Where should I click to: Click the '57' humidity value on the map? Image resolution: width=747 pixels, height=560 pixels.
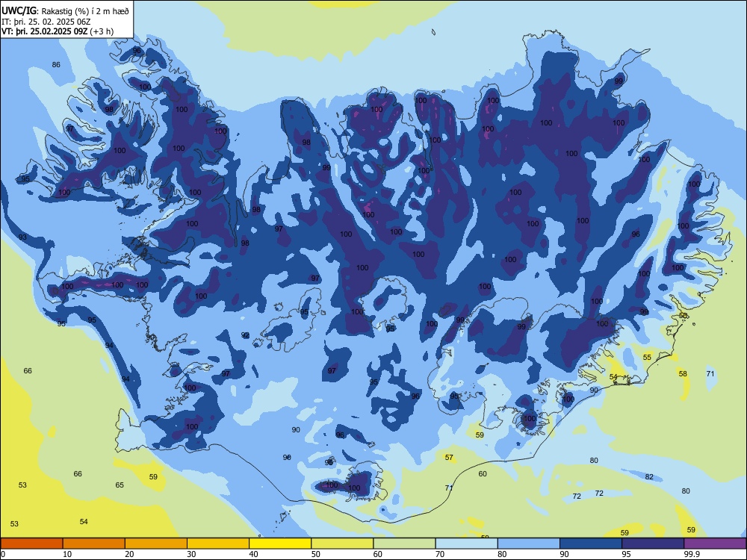point(449,458)
